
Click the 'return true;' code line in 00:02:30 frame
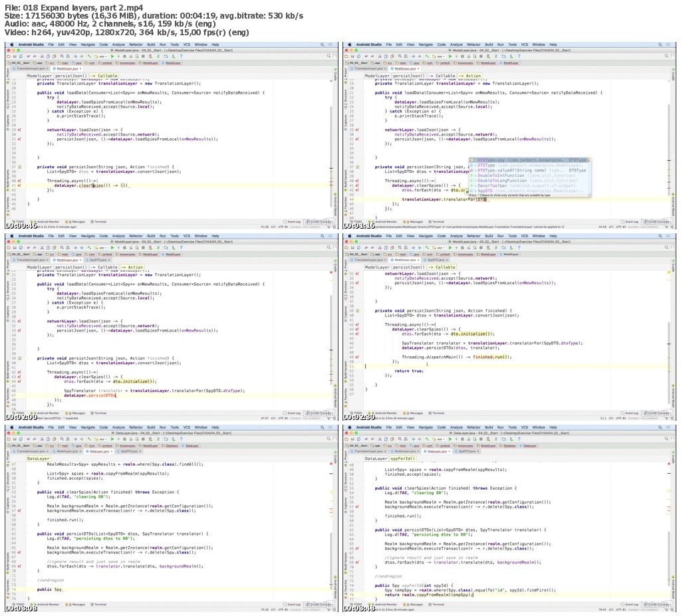(409, 371)
